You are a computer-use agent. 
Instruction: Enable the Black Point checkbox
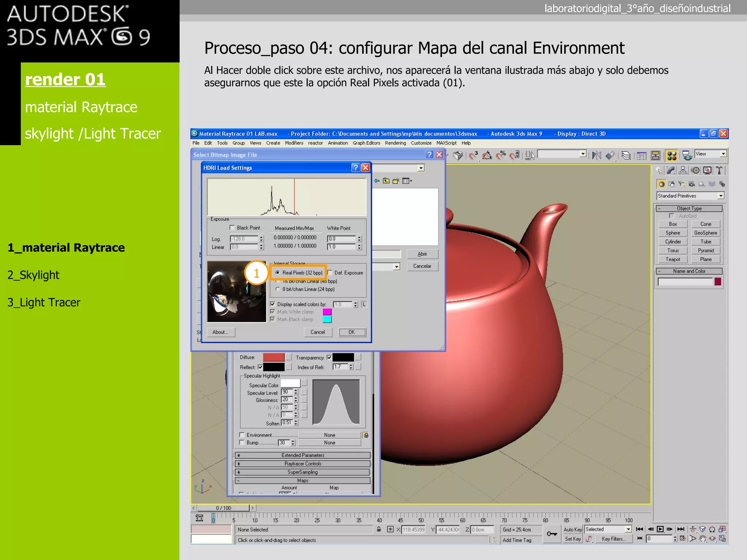pos(232,227)
